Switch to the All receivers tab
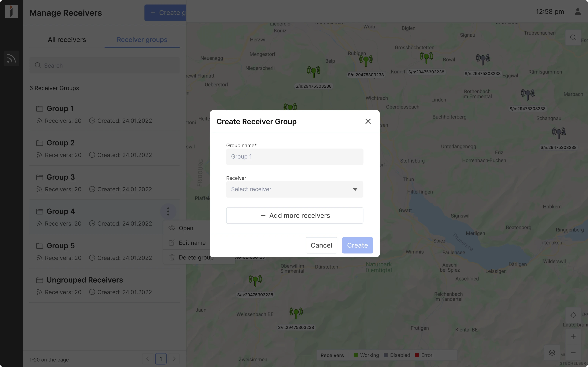The width and height of the screenshot is (588, 367). (x=67, y=40)
